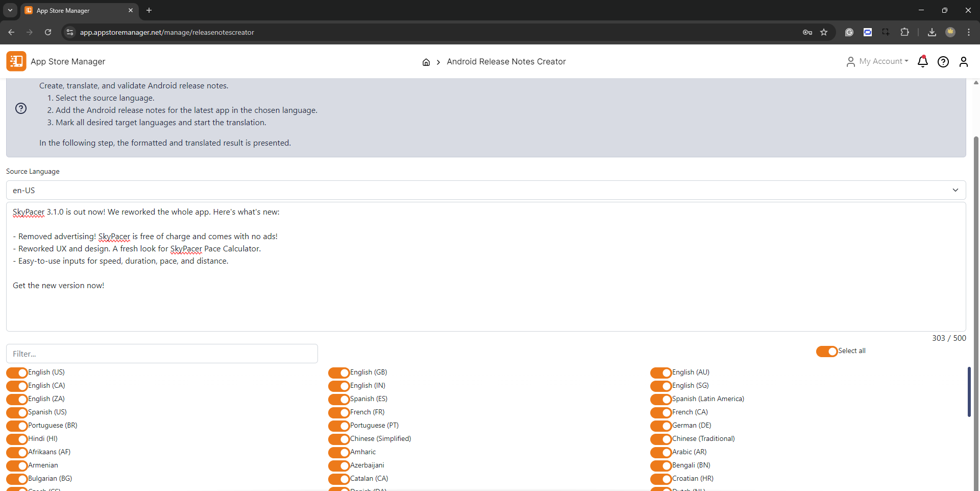Open a new browser tab
Image resolution: width=980 pixels, height=491 pixels.
coord(149,10)
